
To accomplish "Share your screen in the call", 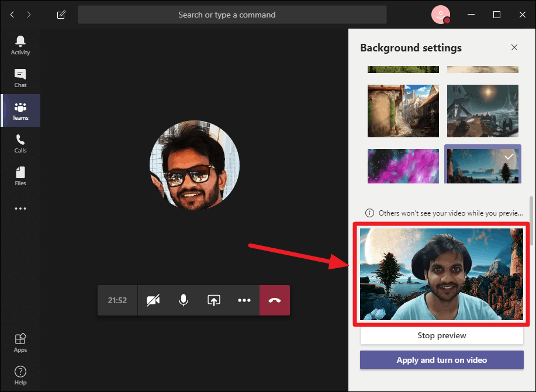I will [x=213, y=300].
